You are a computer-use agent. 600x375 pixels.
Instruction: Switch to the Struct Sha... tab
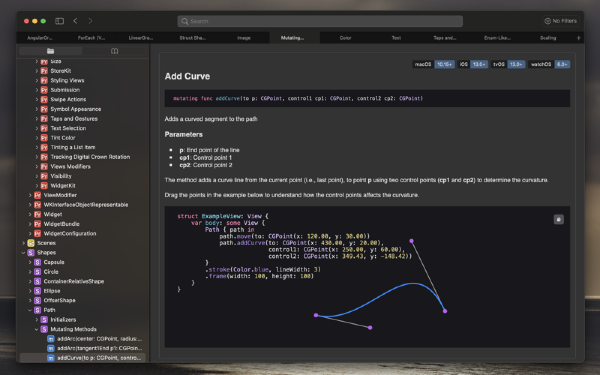point(192,38)
